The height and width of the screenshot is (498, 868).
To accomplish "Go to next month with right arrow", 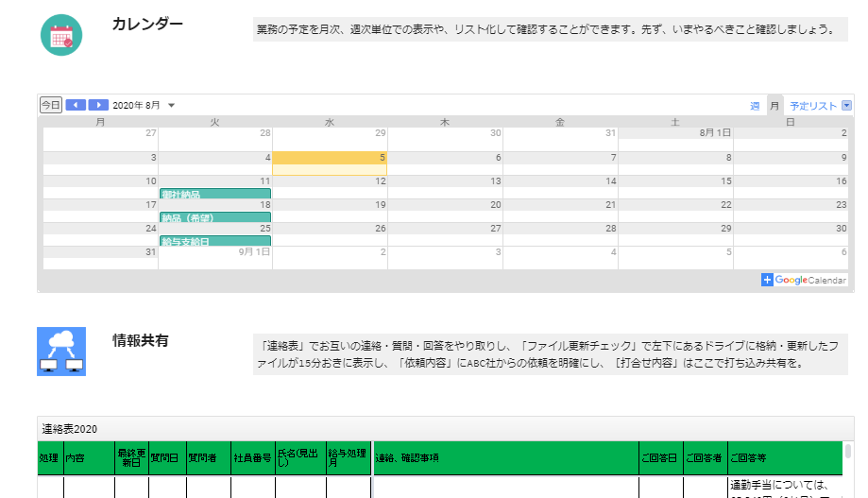I will click(x=98, y=105).
